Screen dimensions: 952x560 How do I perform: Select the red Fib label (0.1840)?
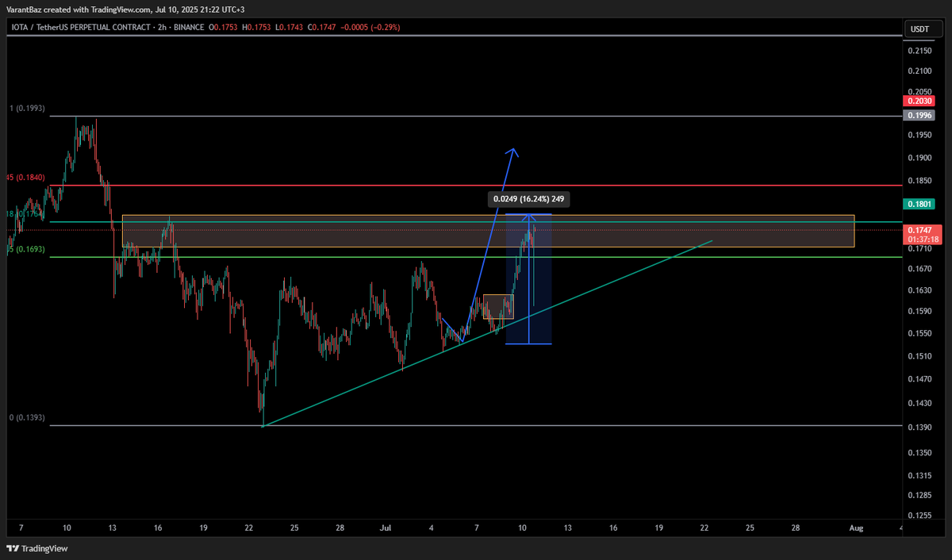click(24, 178)
